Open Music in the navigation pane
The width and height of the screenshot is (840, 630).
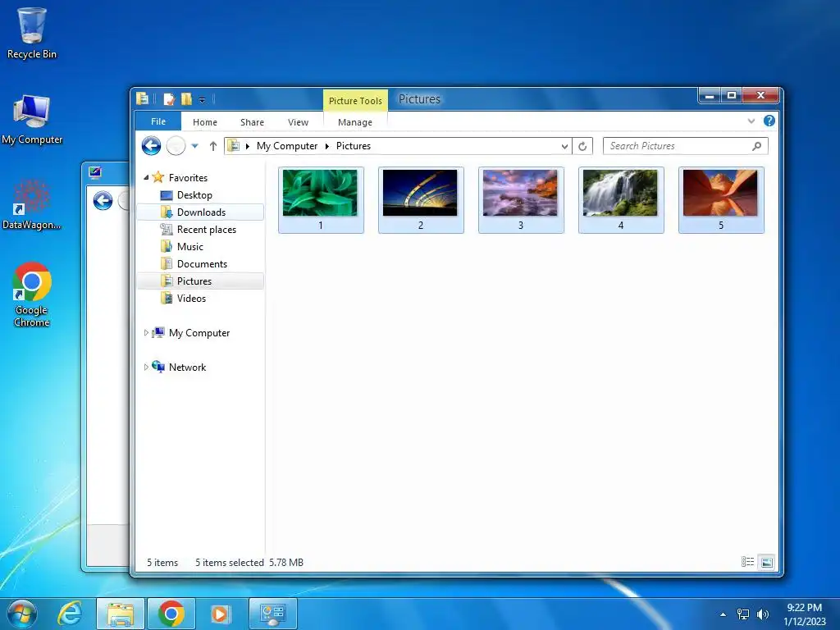click(189, 246)
